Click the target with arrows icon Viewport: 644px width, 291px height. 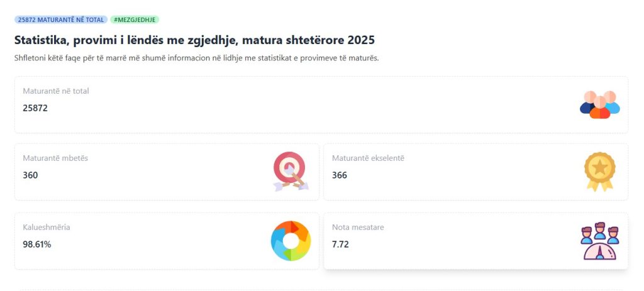pyautogui.click(x=290, y=171)
